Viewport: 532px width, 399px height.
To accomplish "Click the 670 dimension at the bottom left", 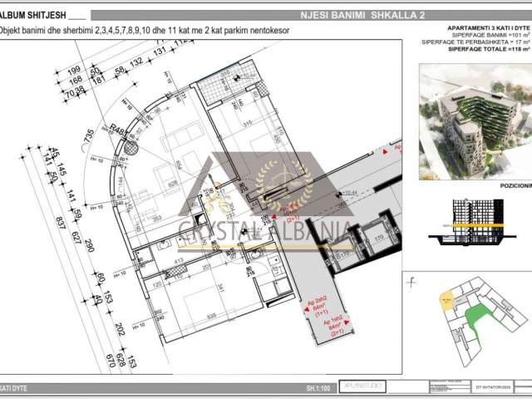I will click(x=111, y=361).
